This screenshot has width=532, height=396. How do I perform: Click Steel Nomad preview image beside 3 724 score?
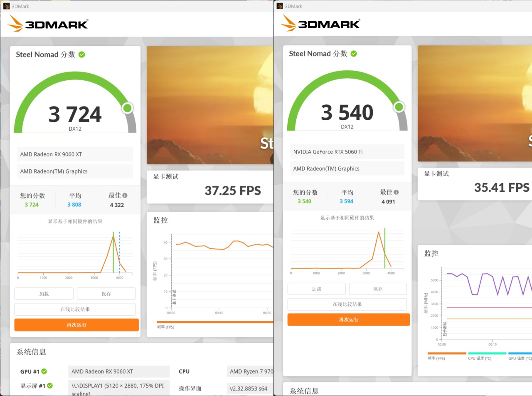(210, 105)
